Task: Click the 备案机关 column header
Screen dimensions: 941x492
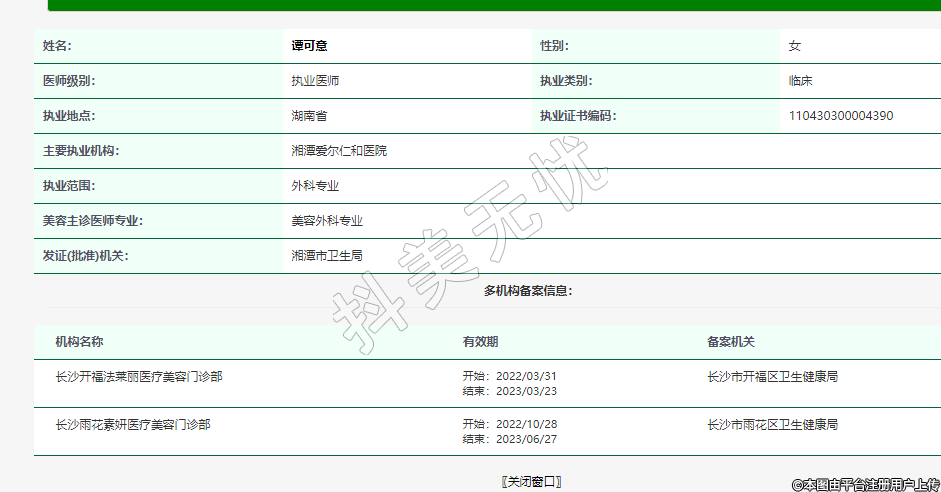Action: tap(730, 342)
